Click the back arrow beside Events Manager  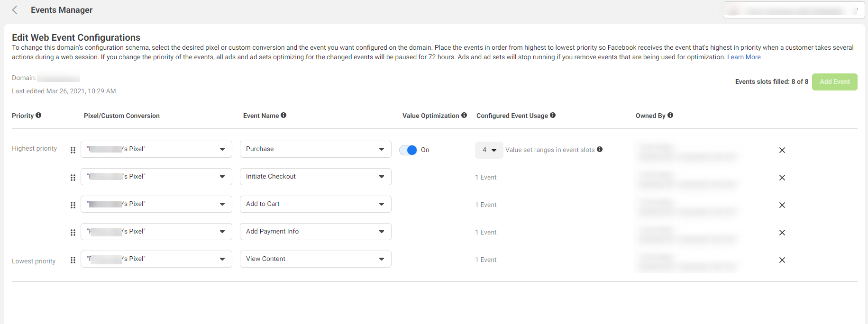15,10
